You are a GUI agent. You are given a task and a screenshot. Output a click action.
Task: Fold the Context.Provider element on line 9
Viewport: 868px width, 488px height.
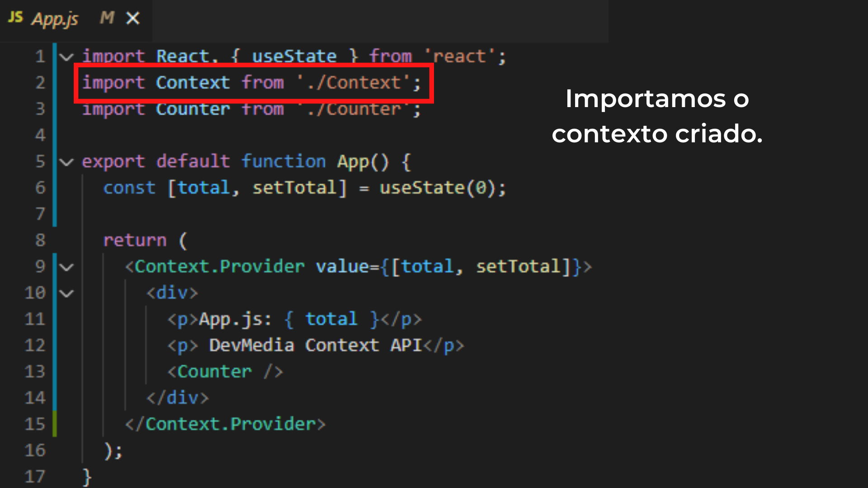coord(66,267)
